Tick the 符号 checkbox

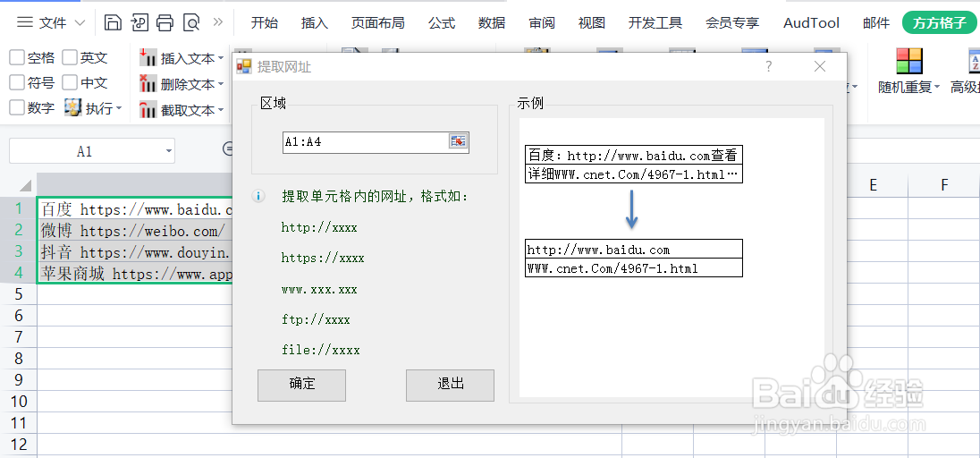(17, 82)
